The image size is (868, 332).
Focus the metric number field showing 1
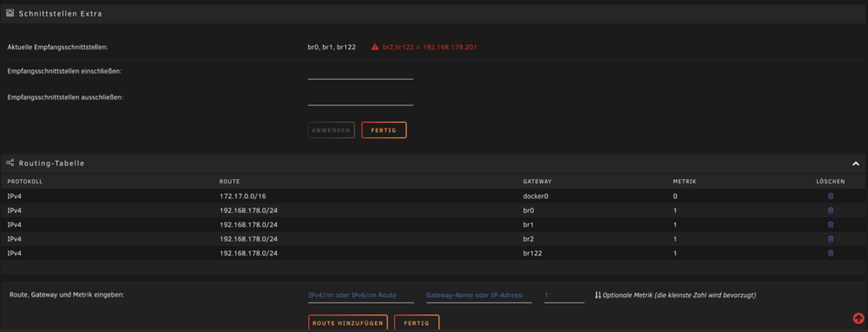[x=564, y=295]
